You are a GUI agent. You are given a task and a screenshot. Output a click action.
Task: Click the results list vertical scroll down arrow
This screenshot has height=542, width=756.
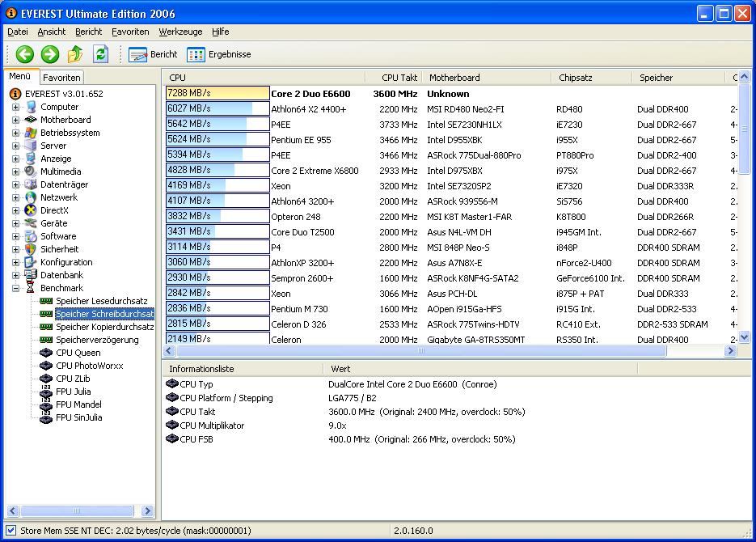(x=745, y=337)
